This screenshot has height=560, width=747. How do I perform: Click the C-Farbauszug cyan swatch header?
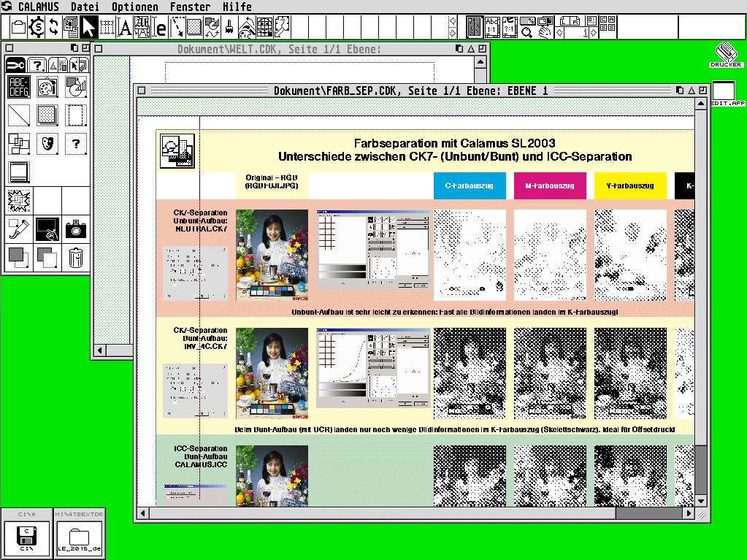coord(470,185)
